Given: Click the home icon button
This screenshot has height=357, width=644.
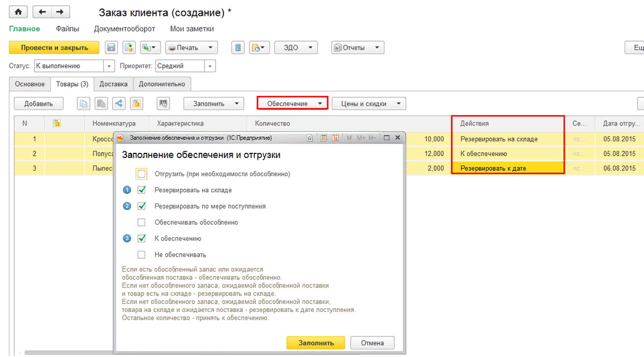Looking at the screenshot, I should coord(19,13).
